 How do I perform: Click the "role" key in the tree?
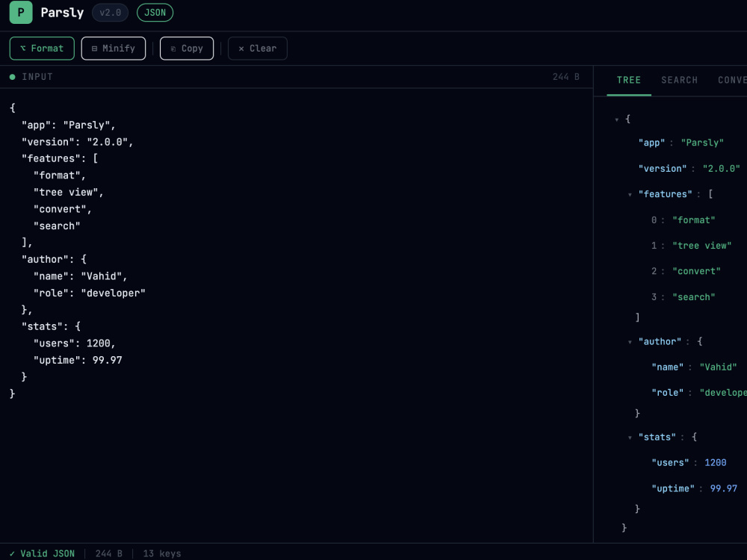pos(667,393)
